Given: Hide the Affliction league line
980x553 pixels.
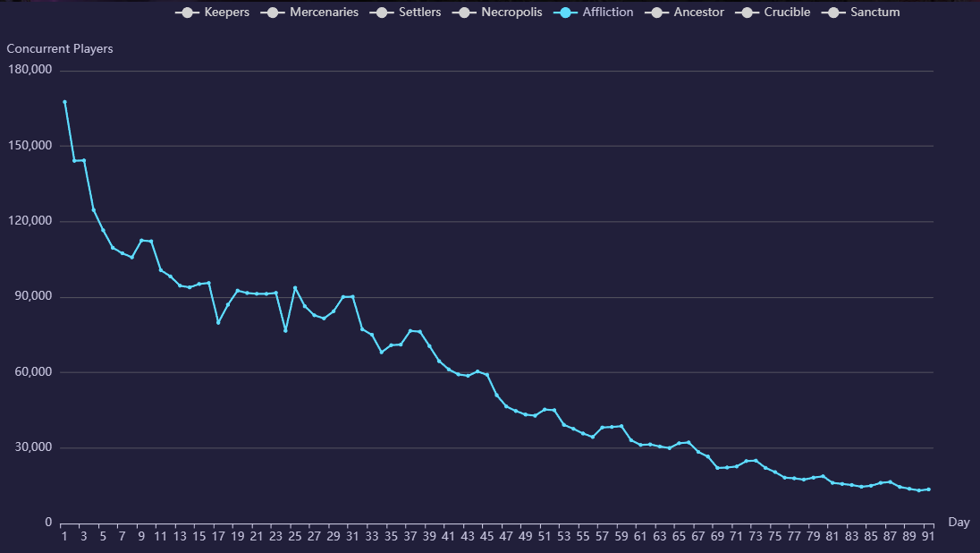Looking at the screenshot, I should click(593, 12).
